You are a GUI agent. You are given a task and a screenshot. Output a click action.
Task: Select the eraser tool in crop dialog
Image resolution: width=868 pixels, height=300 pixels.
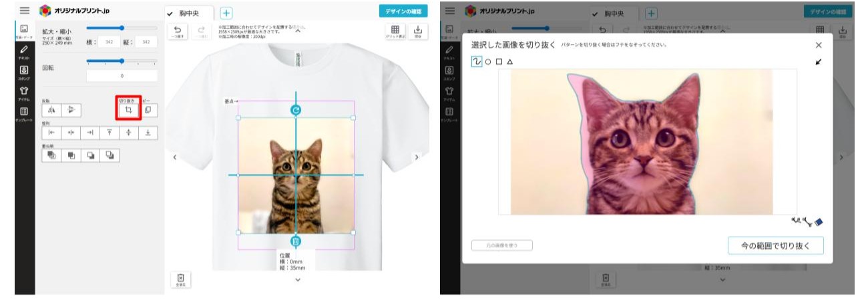819,222
